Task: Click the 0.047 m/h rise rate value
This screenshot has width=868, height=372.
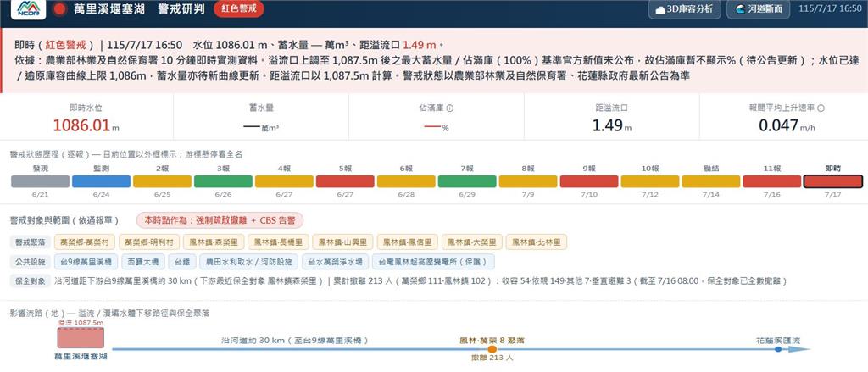Action: [787, 125]
